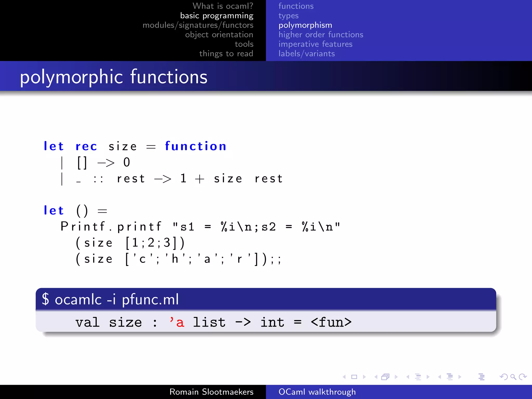Viewport: 532px width, 399px height.
Task: Select the 'basic programming' section
Action: (217, 16)
